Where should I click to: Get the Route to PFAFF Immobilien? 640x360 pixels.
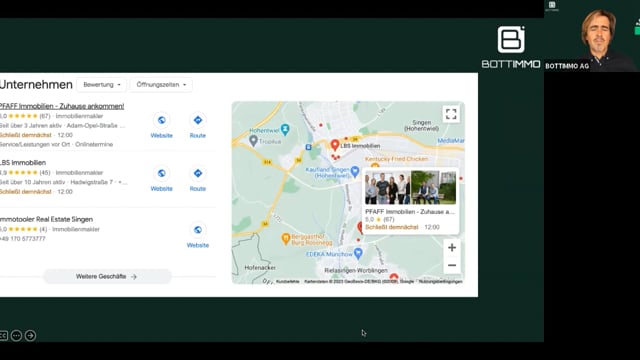pyautogui.click(x=198, y=120)
